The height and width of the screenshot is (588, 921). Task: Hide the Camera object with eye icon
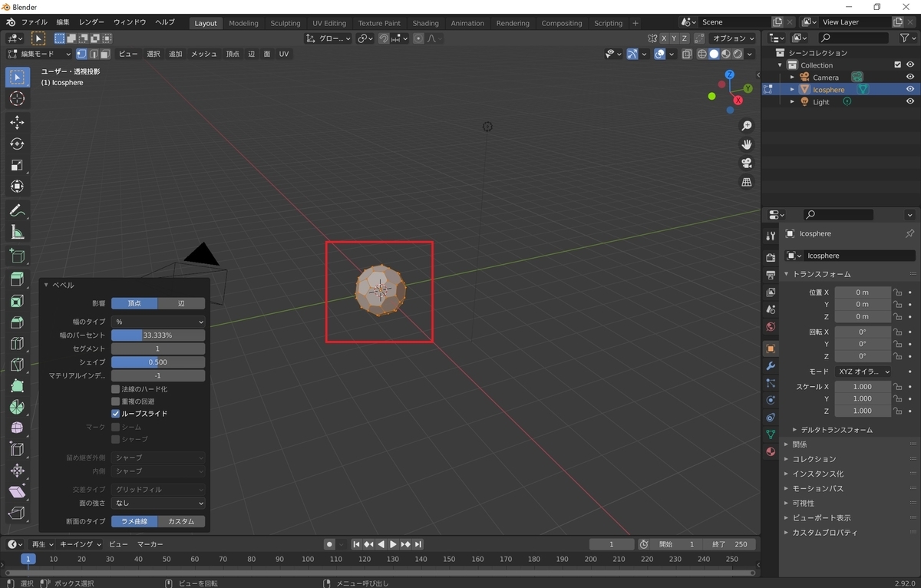[910, 77]
